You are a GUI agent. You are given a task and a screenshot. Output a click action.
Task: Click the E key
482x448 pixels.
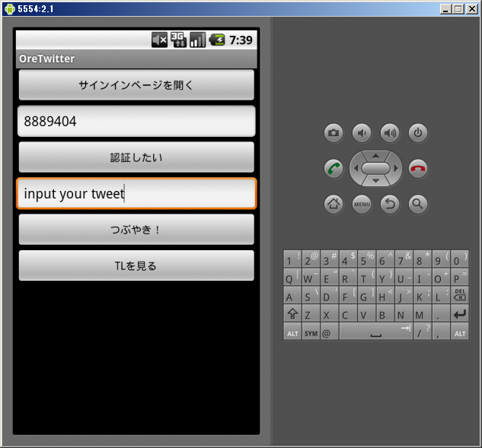[x=330, y=278]
